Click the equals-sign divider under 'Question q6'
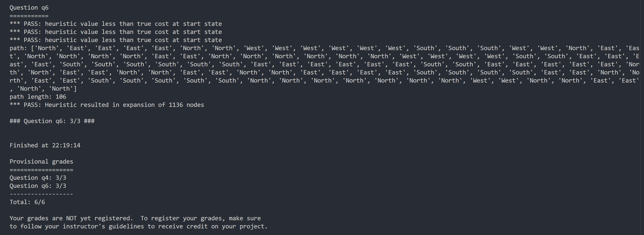The width and height of the screenshot is (644, 235). (x=29, y=16)
